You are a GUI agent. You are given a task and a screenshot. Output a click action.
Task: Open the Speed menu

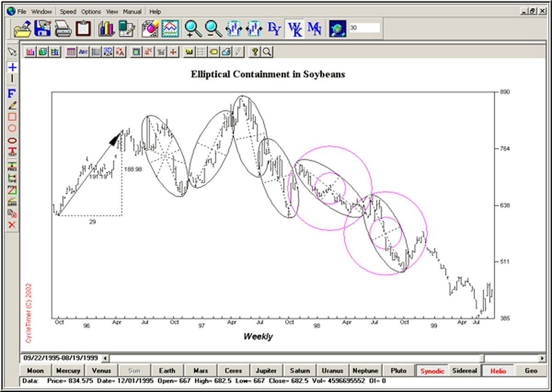pos(68,12)
